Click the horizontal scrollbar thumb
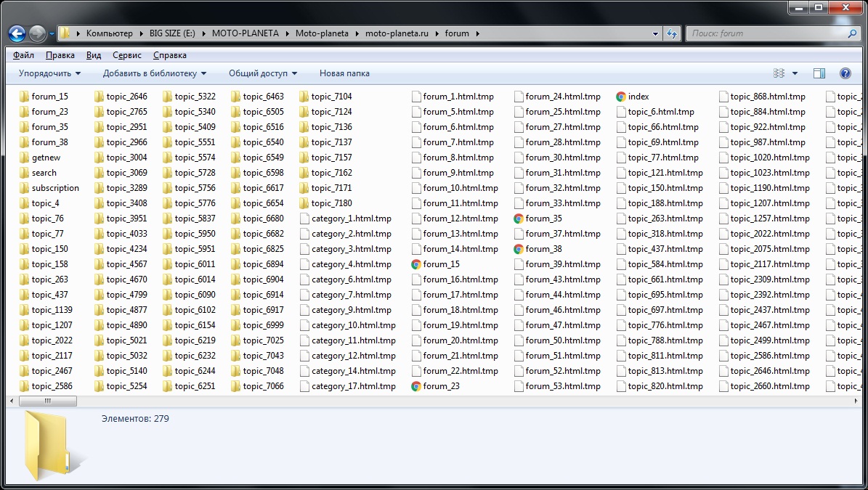Image resolution: width=868 pixels, height=490 pixels. pyautogui.click(x=47, y=401)
